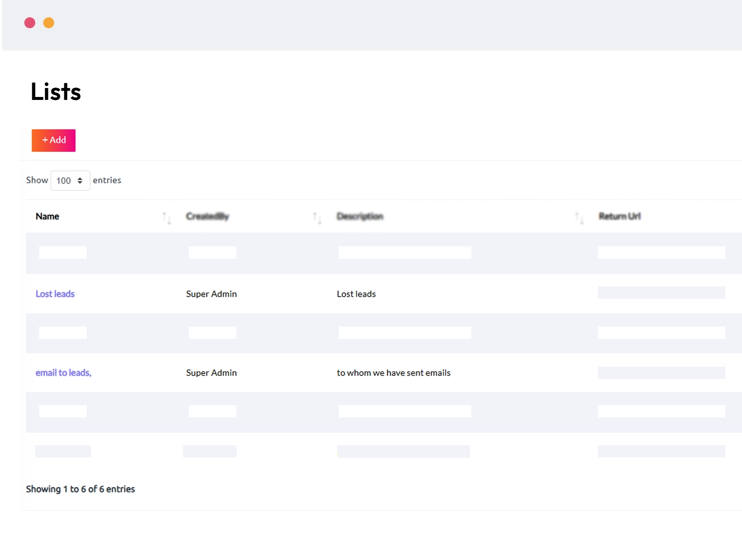Screen dimensions: 742x560
Task: Click the orange window control dot
Action: tap(48, 23)
